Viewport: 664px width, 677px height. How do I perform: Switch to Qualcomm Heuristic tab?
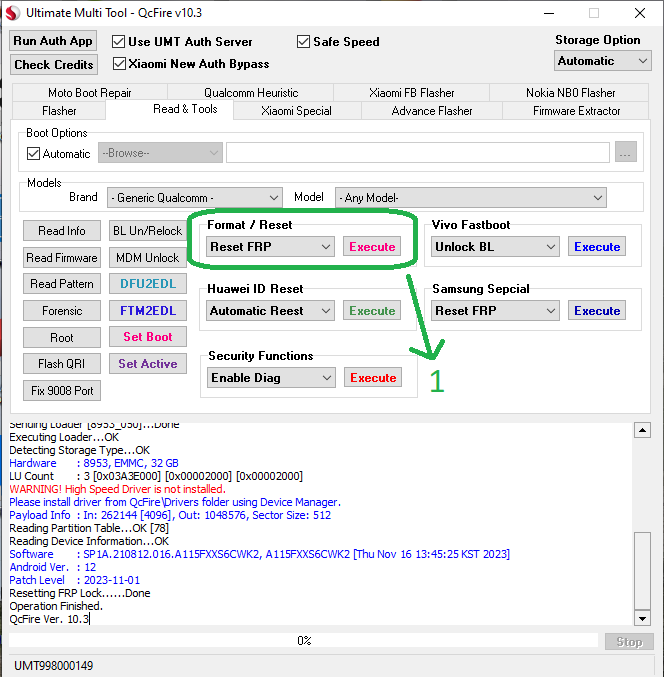point(251,93)
